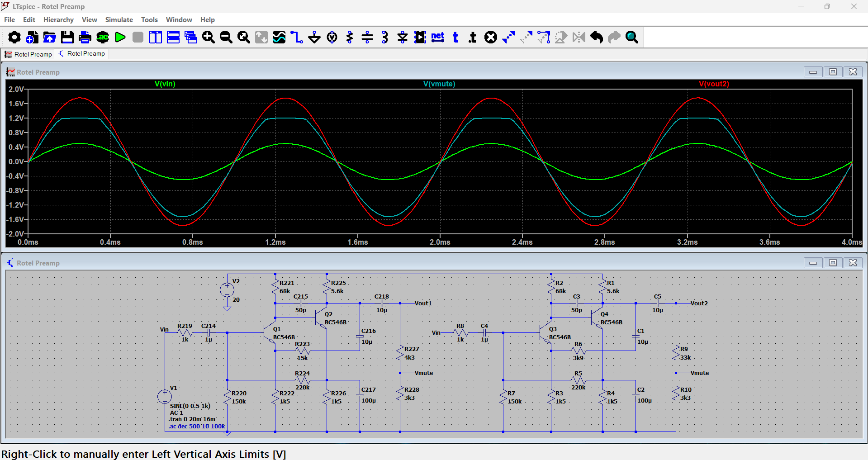Viewport: 868px width, 460px height.
Task: Tile windows horizontally
Action: click(173, 37)
